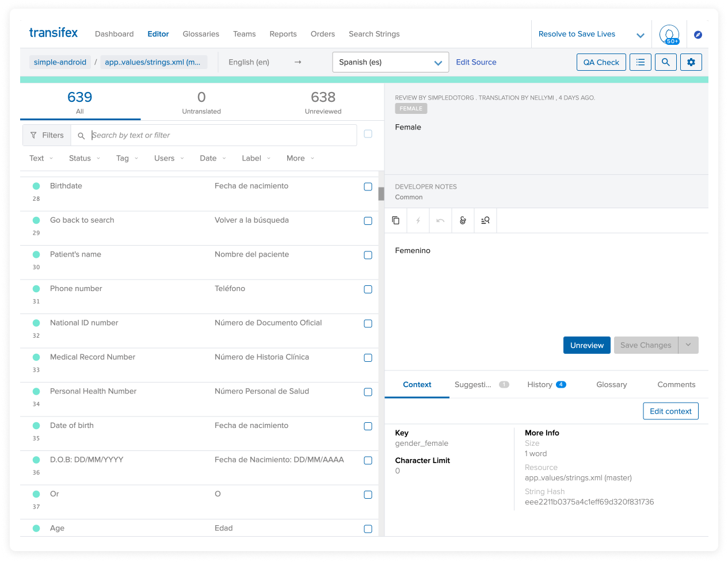Viewport: 728px width, 562px height.
Task: Select the Go back to search checkbox
Action: tap(368, 221)
